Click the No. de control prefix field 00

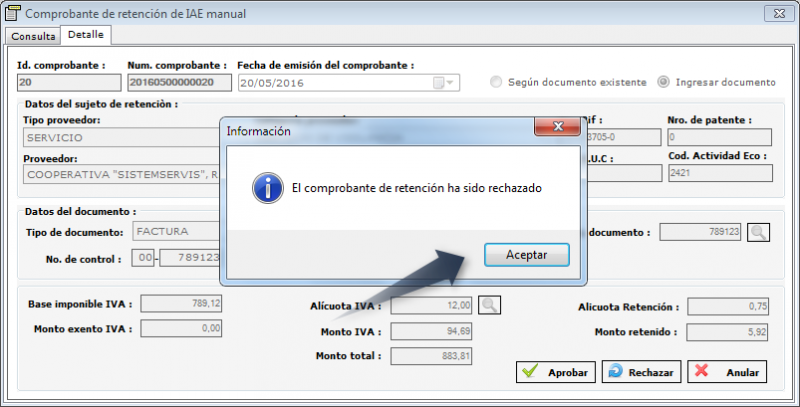point(143,258)
